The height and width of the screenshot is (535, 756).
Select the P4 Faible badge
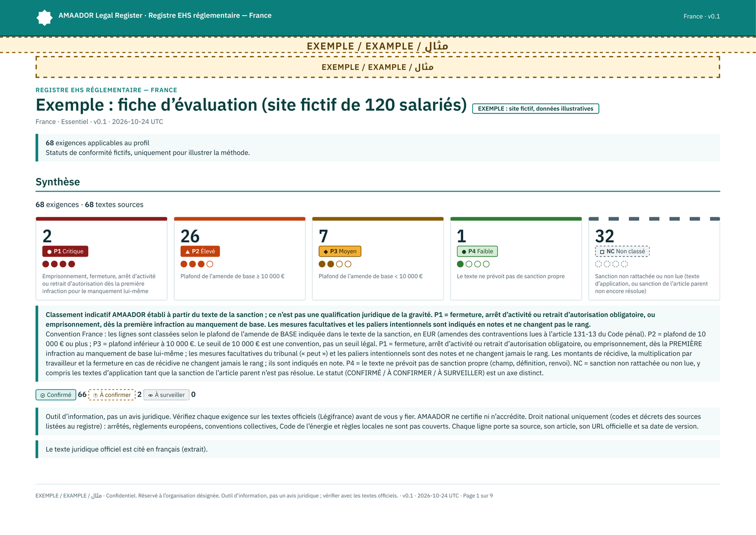(x=477, y=251)
